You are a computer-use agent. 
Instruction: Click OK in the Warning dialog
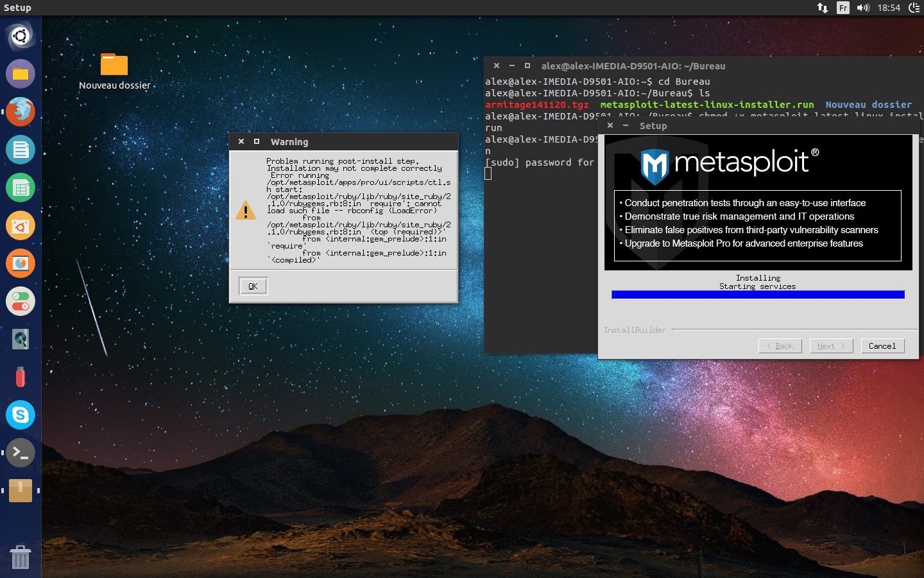point(253,286)
